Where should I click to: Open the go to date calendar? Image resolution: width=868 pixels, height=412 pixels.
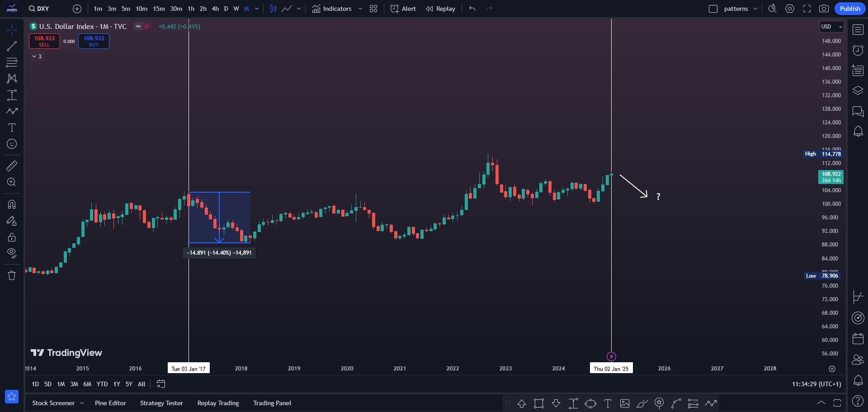[161, 384]
